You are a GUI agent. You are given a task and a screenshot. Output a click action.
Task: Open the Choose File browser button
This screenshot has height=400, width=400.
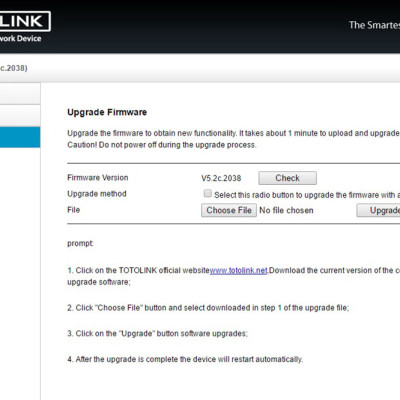pyautogui.click(x=229, y=210)
